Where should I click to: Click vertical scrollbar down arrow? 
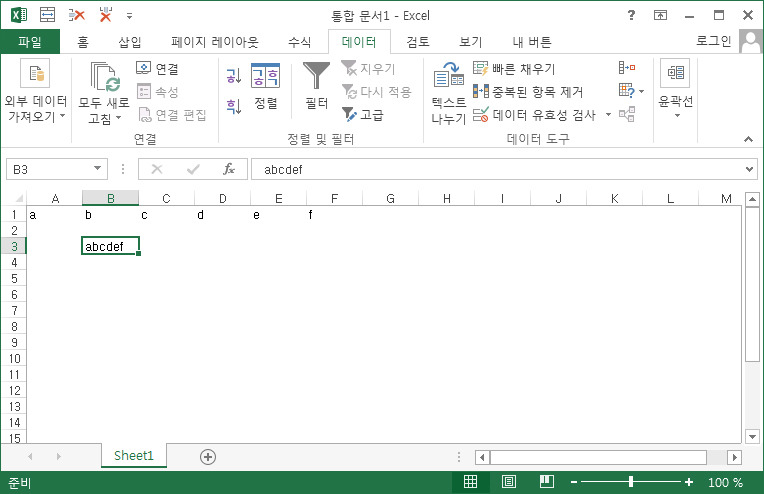pos(752,437)
